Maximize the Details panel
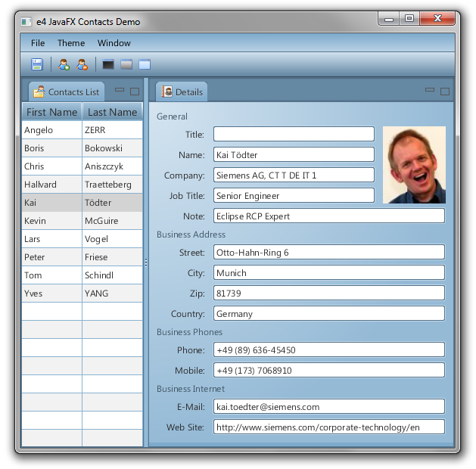This screenshot has width=476, height=469. point(445,92)
